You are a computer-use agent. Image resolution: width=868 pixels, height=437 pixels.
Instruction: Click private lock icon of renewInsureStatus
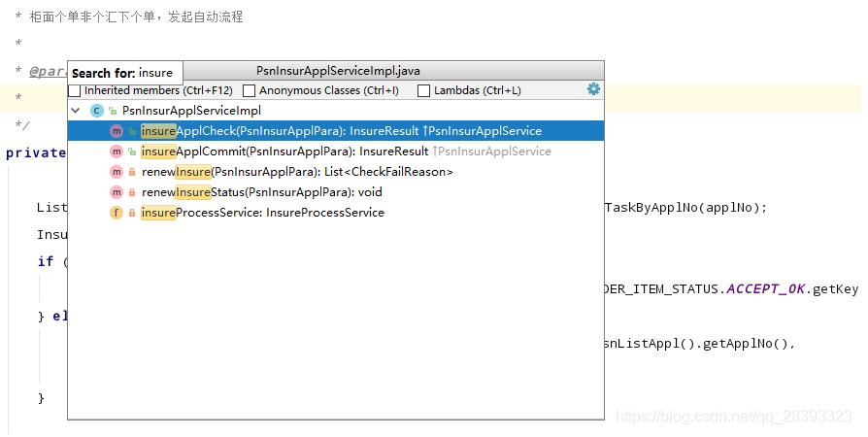point(132,192)
